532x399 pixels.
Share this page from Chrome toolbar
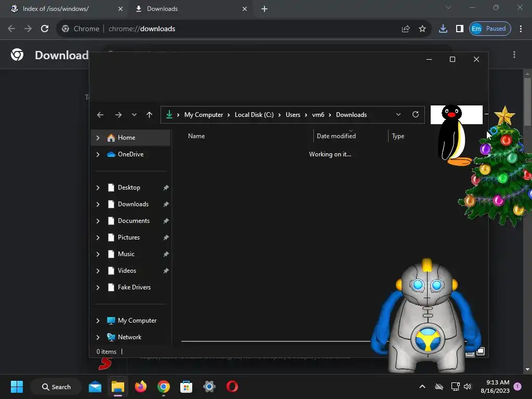coord(405,29)
